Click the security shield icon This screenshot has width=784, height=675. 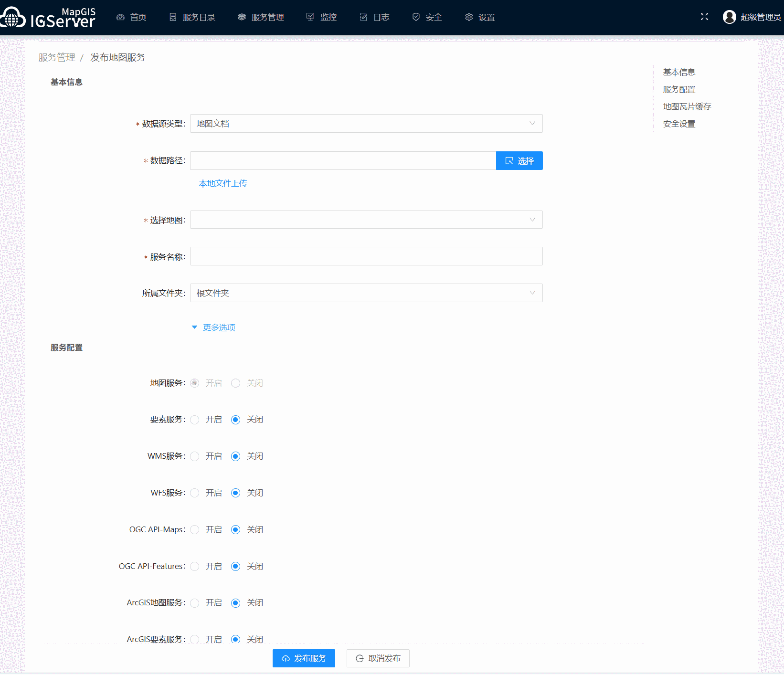coord(416,17)
